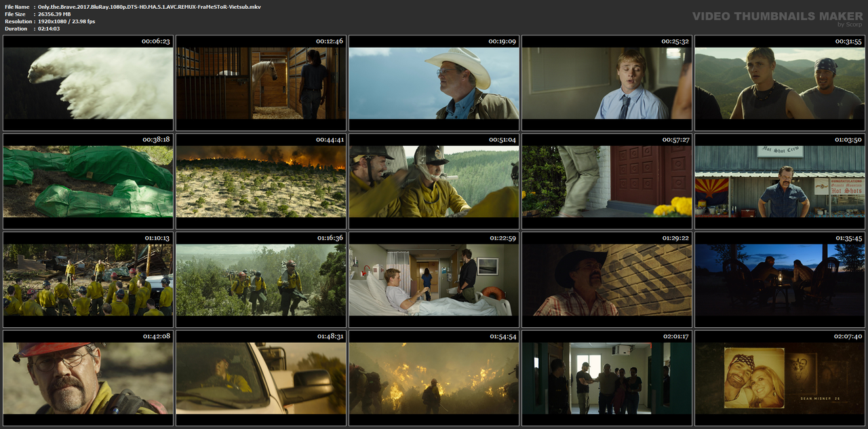Pick the hospital room thumbnail at 01:22:59
Image resolution: width=868 pixels, height=429 pixels.
pyautogui.click(x=434, y=280)
